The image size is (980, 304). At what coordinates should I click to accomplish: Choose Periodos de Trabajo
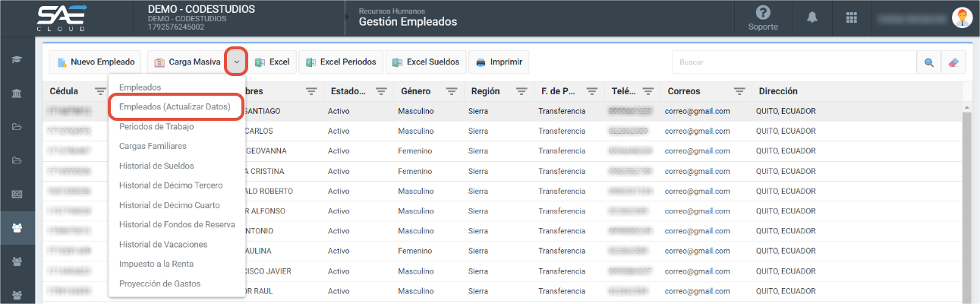[x=175, y=126]
